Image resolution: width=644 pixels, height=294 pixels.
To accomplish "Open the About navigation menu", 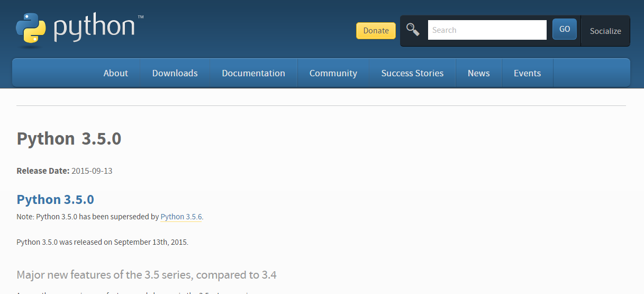I will coord(116,73).
